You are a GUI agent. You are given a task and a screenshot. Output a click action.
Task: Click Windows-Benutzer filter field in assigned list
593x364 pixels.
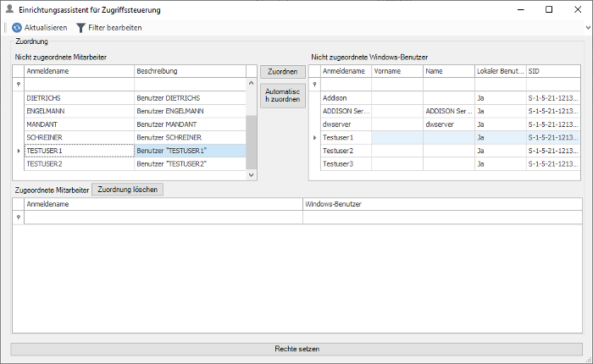pos(442,218)
